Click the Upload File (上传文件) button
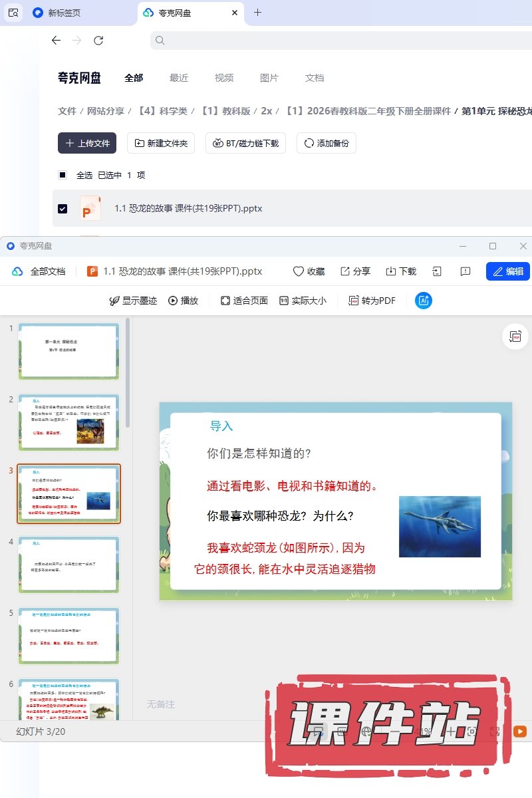 [87, 143]
